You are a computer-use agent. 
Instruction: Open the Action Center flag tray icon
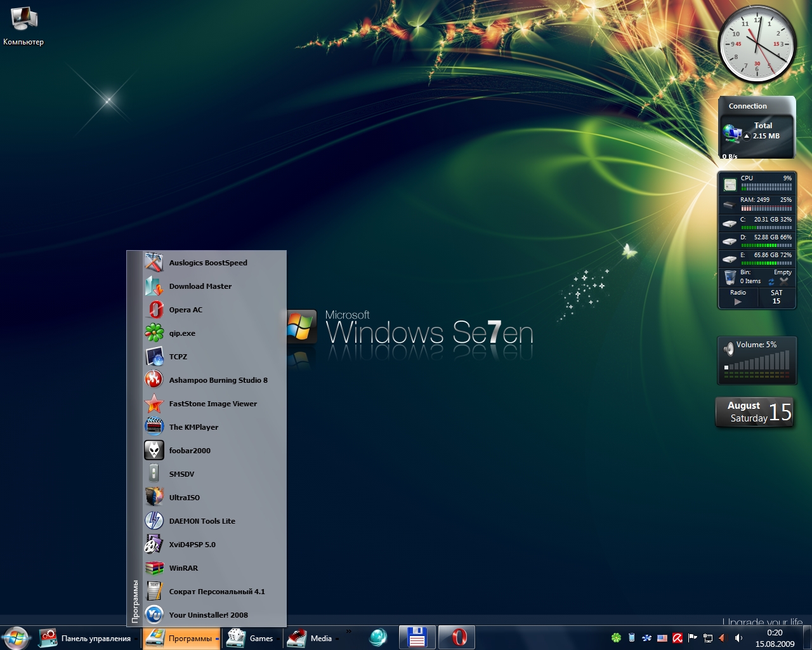(693, 638)
